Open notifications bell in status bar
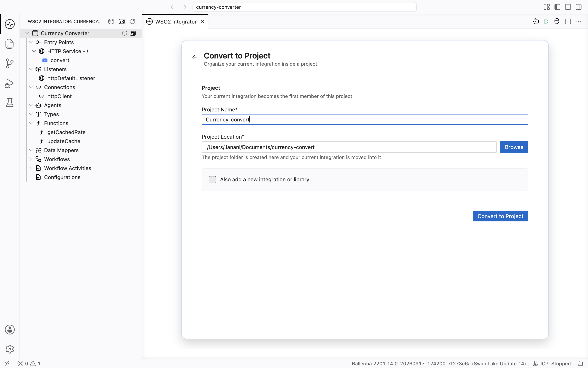Image resolution: width=588 pixels, height=368 pixels. pos(581,364)
